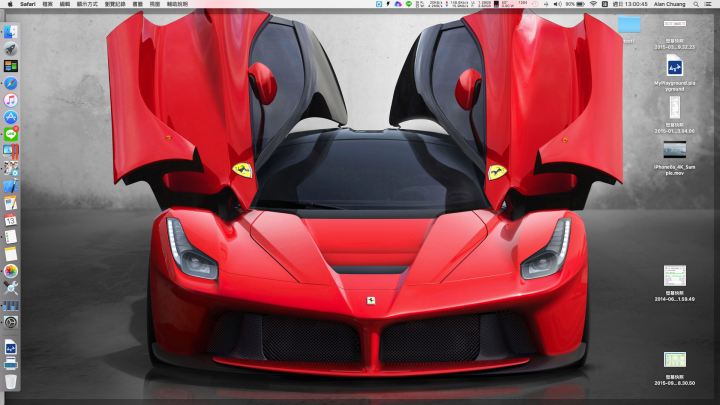
Task: Open the 檔案 (File) menu
Action: click(x=47, y=4)
